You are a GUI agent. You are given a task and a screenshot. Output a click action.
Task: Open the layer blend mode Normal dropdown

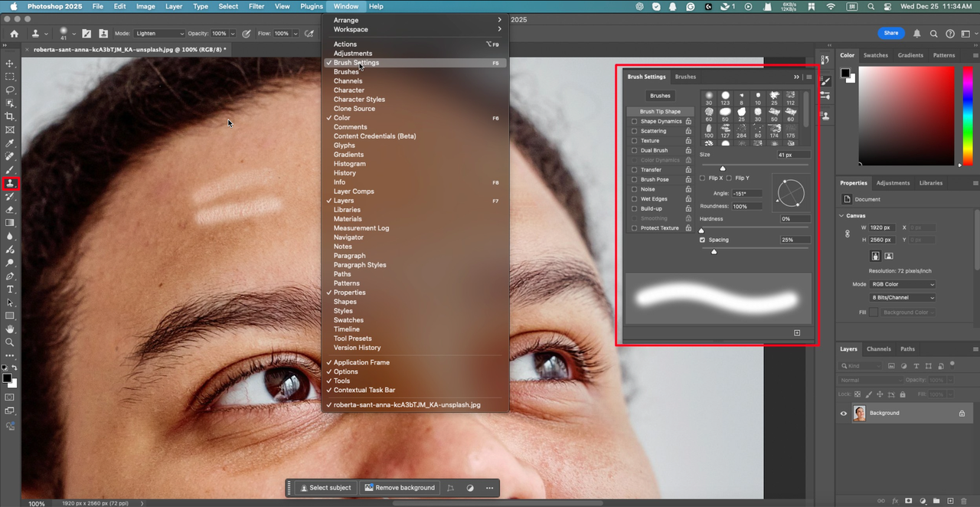[x=871, y=380]
